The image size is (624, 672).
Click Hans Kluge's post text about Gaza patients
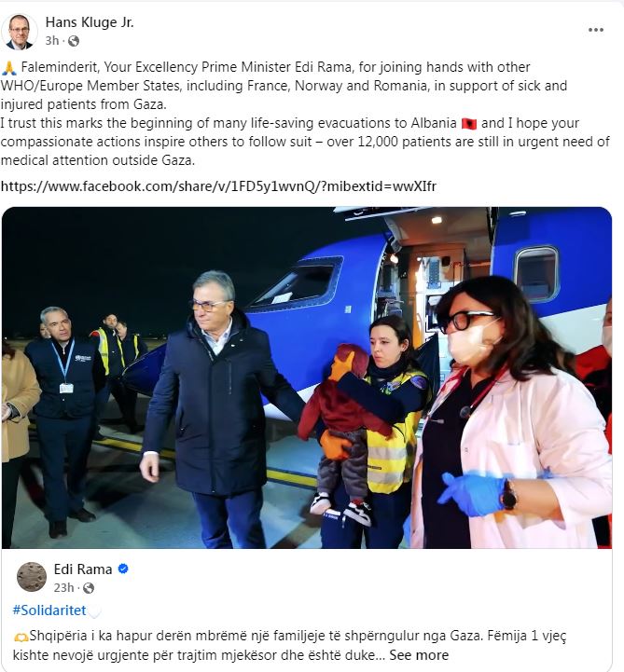click(305, 114)
